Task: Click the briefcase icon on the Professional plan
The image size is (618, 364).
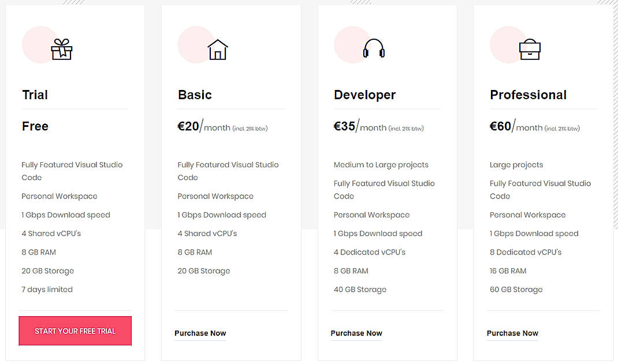Action: (528, 50)
